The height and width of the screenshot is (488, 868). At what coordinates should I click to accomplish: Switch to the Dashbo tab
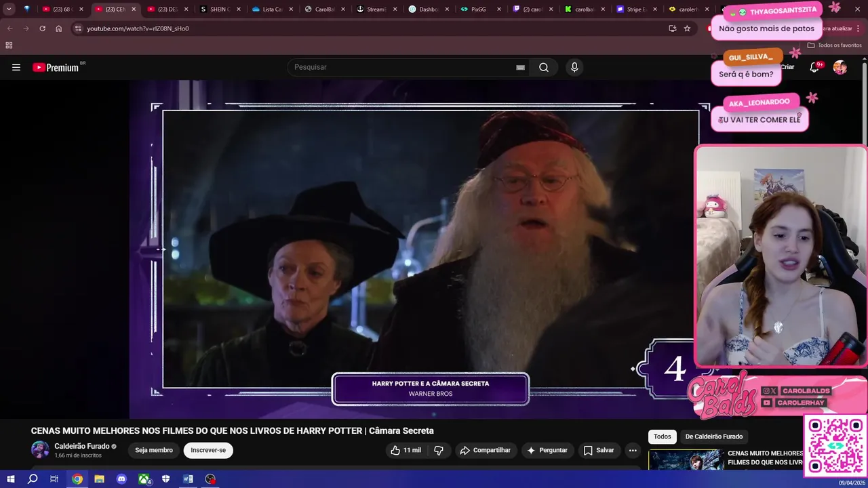[x=430, y=9]
